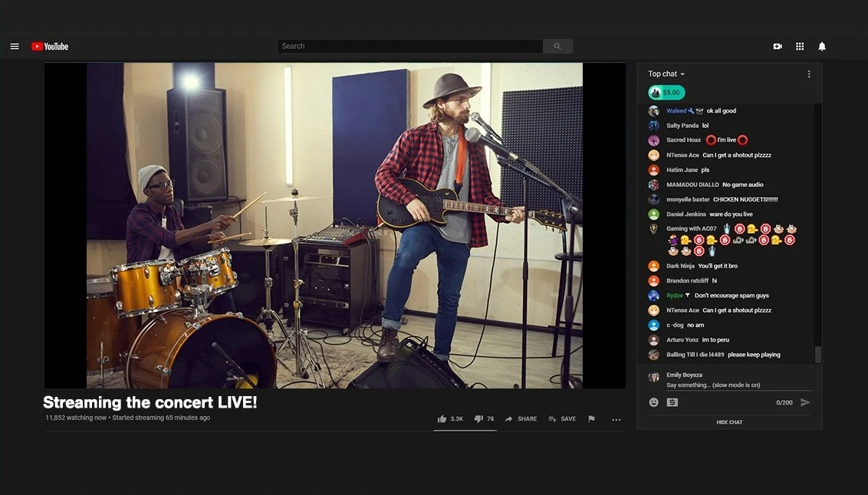Open the YouTube apps grid
The height and width of the screenshot is (495, 868).
[800, 47]
